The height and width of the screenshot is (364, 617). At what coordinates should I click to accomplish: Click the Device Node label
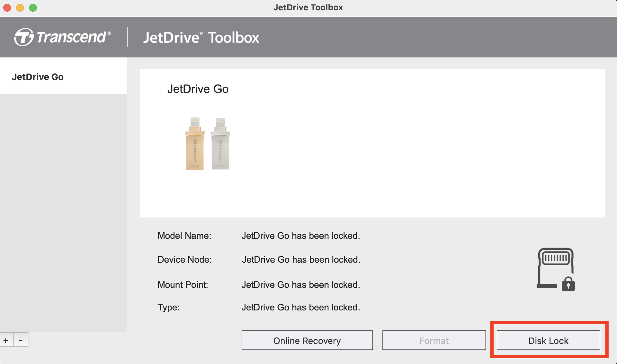coord(184,259)
